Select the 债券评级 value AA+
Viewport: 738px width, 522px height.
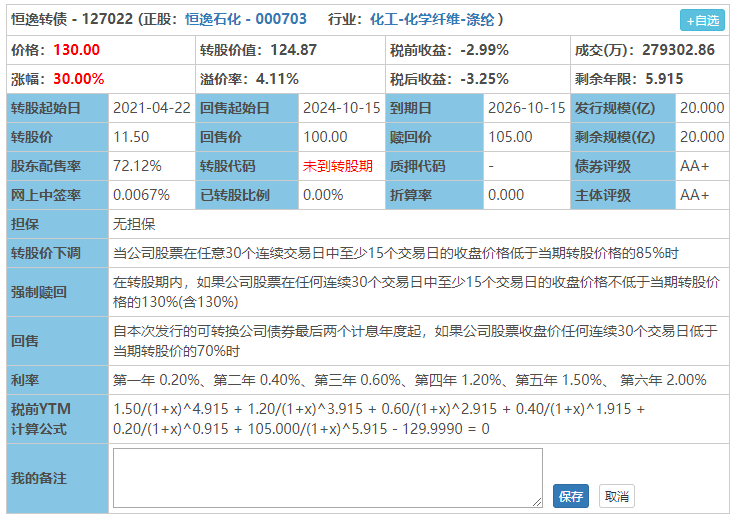694,166
